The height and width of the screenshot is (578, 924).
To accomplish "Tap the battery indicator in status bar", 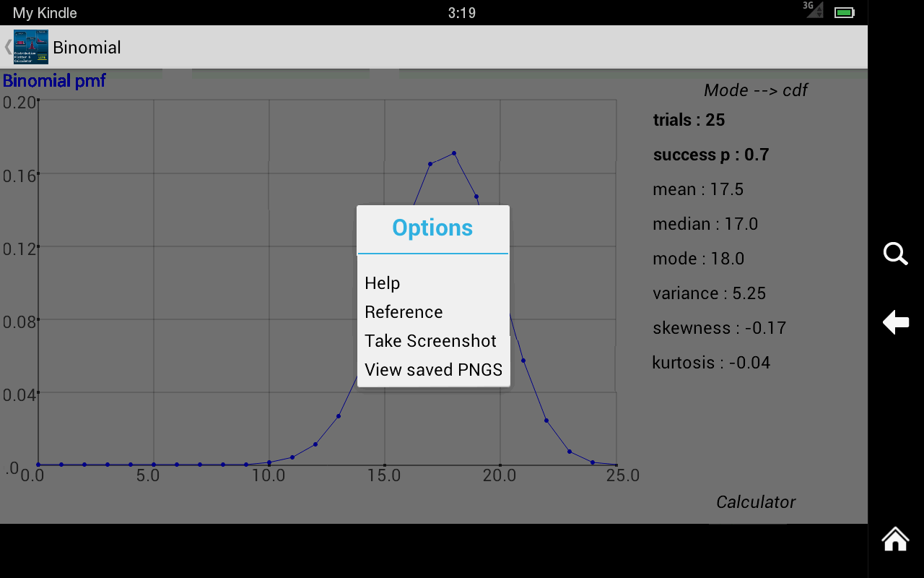I will (x=843, y=12).
